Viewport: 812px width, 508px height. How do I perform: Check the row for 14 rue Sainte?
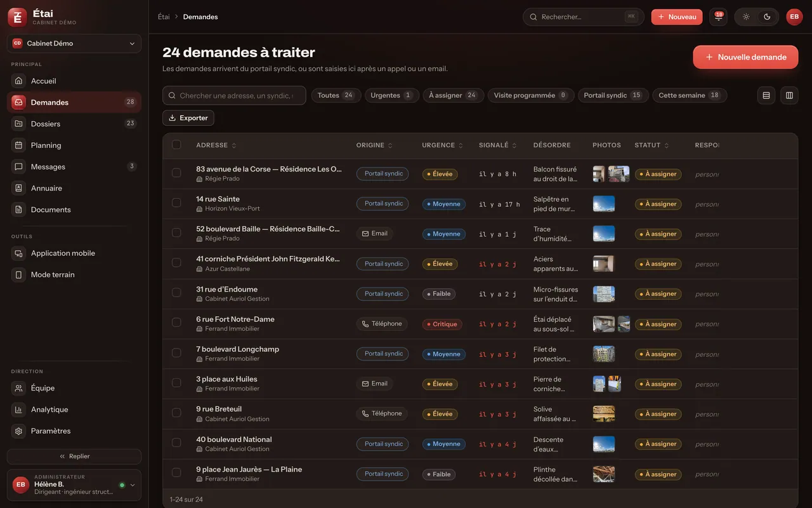176,203
